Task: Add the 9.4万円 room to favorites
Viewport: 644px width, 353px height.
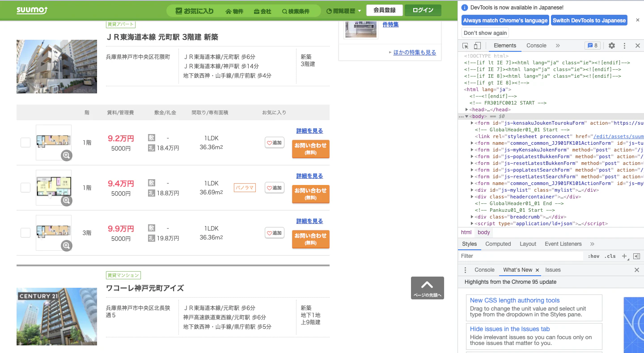Action: pyautogui.click(x=275, y=188)
